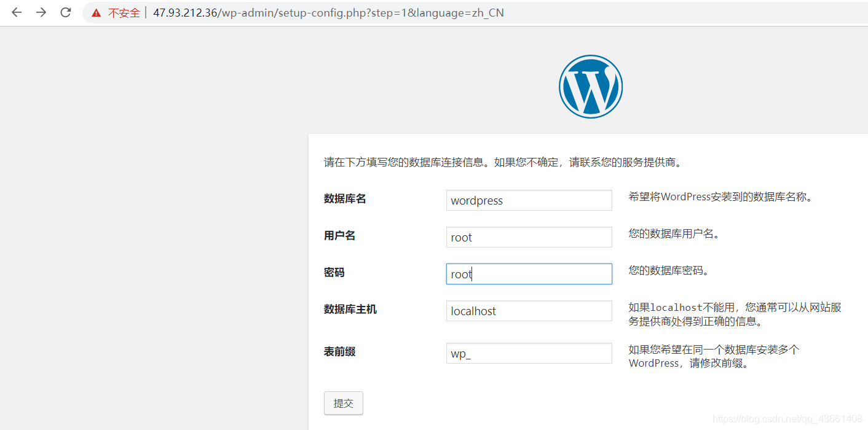Click the 数据库主机 label

(350, 310)
